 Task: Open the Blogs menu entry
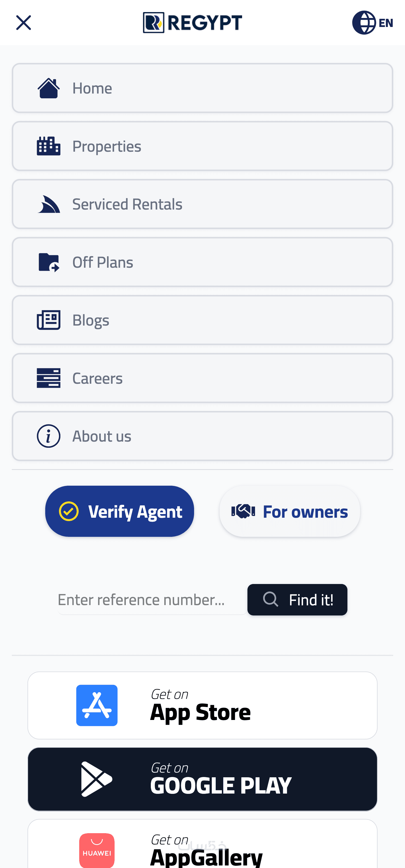pyautogui.click(x=202, y=320)
